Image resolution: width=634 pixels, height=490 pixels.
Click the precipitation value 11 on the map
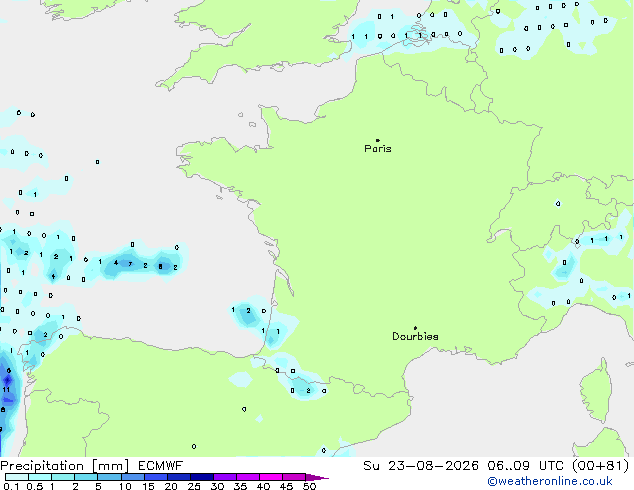[6, 390]
